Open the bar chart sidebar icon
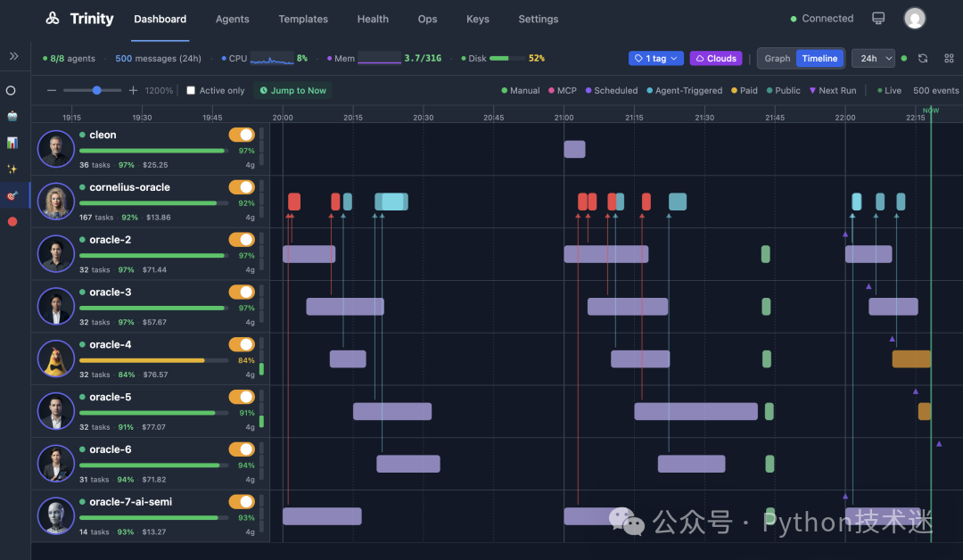963x560 pixels. click(12, 143)
